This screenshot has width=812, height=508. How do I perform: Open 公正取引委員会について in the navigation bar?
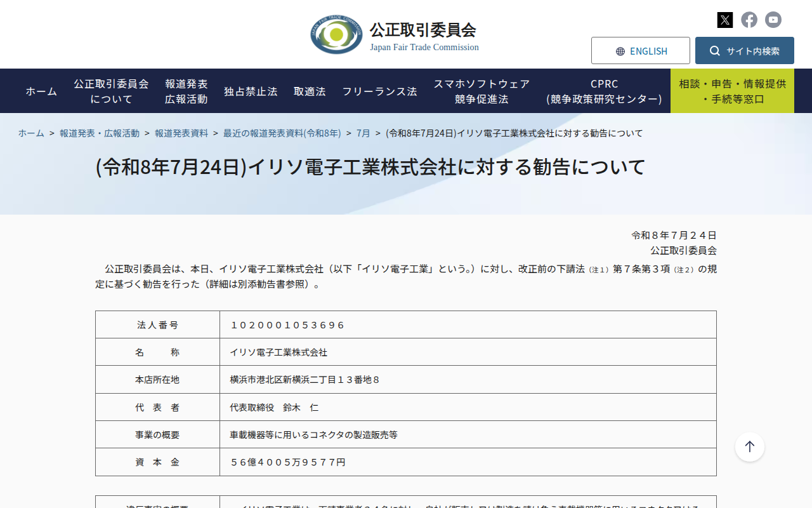coord(111,91)
